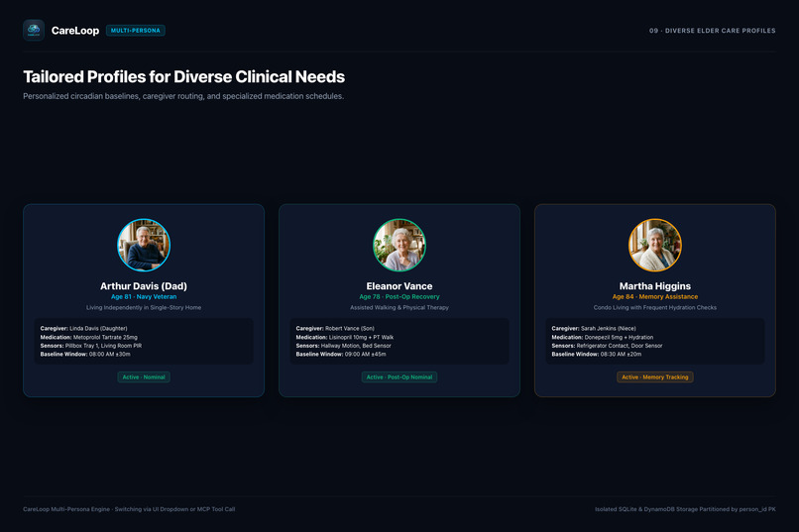Image resolution: width=799 pixels, height=532 pixels.
Task: Click the 'Active · Post-Op Nominal' status badge
Action: pyautogui.click(x=399, y=377)
